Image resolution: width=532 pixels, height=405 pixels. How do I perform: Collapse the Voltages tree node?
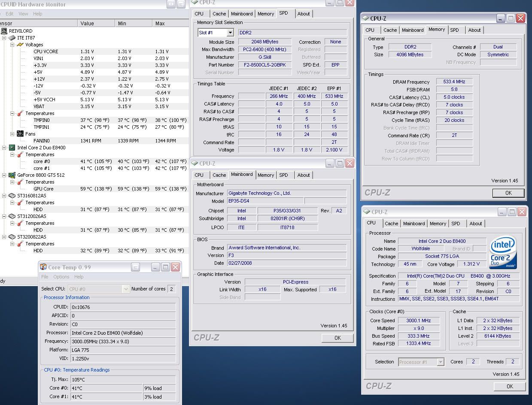point(12,45)
